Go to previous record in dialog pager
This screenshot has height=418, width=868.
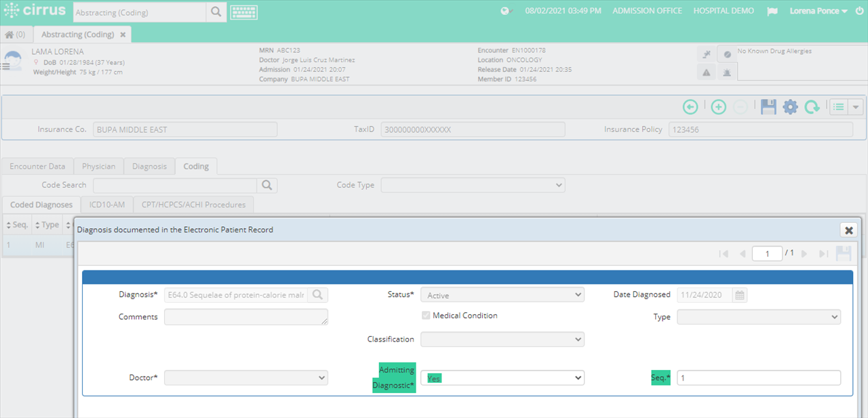[743, 253]
